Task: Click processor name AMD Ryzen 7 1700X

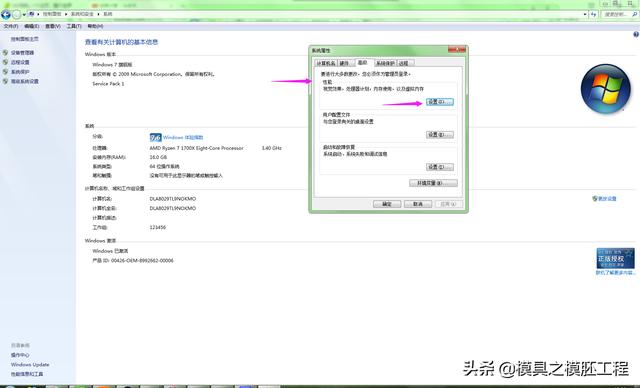Action: coord(196,148)
